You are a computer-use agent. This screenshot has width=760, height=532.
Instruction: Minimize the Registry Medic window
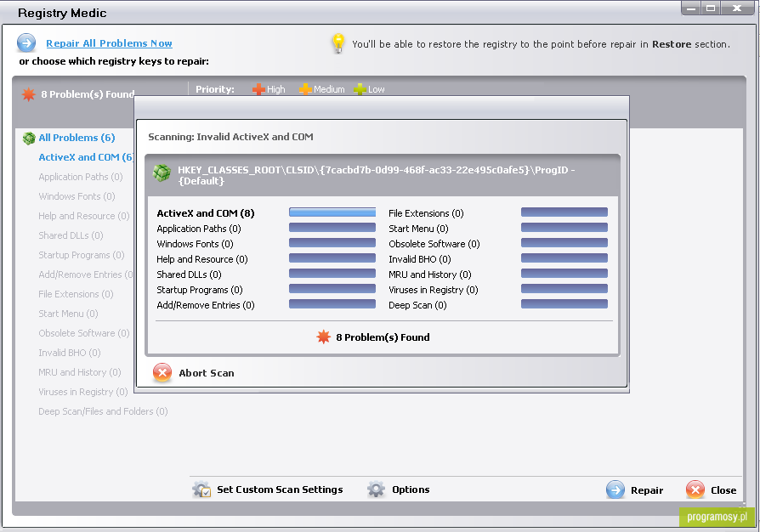tap(691, 8)
